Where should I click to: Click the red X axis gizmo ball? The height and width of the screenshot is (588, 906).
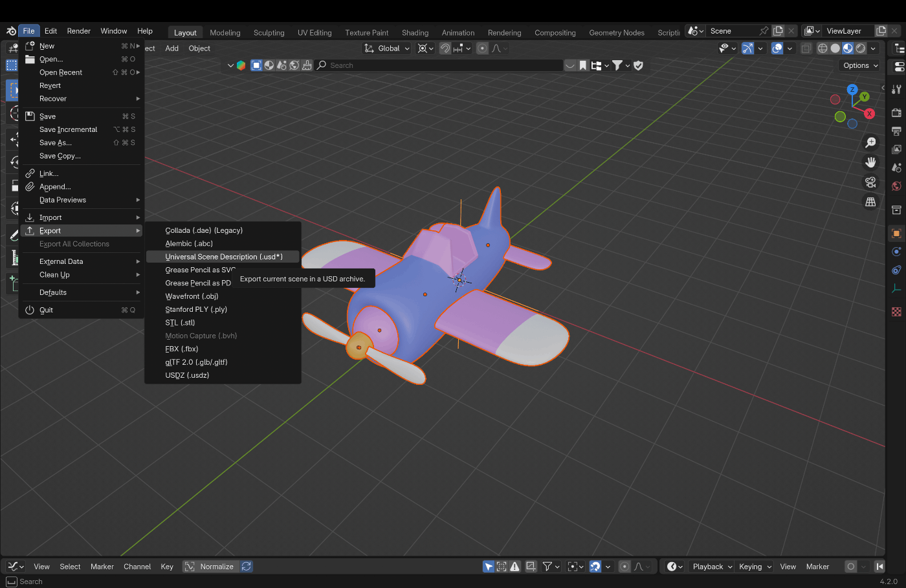click(869, 114)
